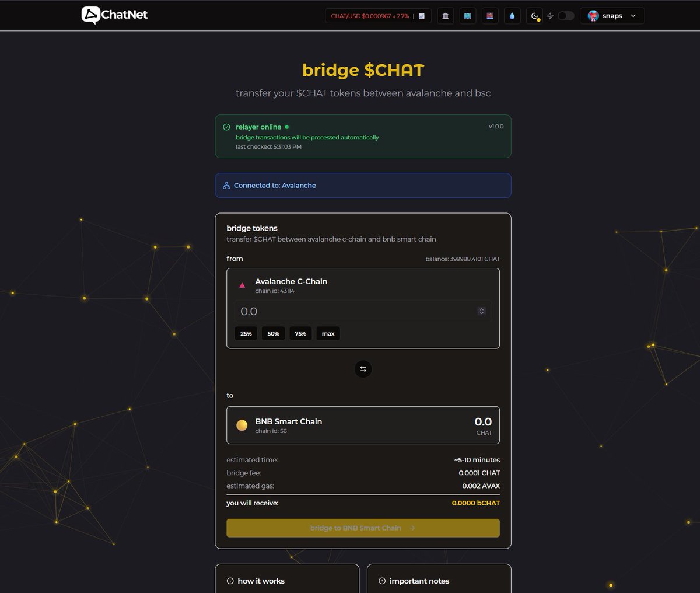Set amount to 25%
This screenshot has width=700, height=593.
(246, 333)
